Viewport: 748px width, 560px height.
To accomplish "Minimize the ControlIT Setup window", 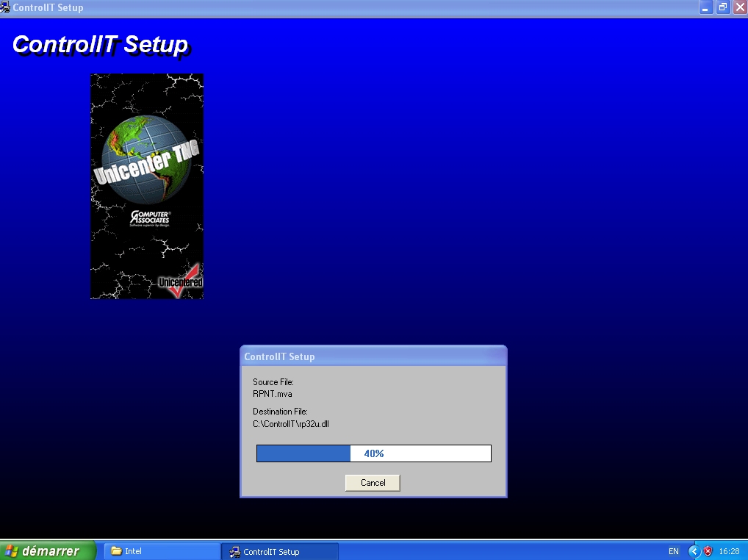I will pyautogui.click(x=705, y=7).
